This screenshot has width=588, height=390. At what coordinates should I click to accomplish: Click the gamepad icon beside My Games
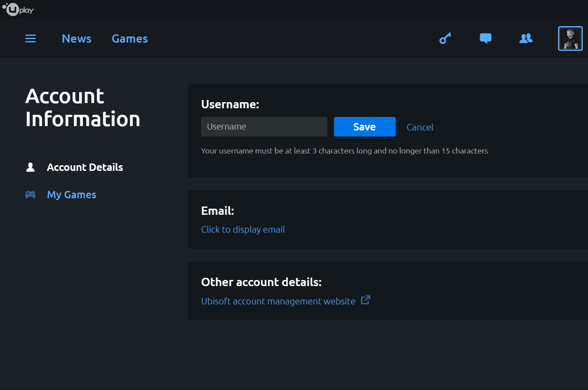click(30, 195)
